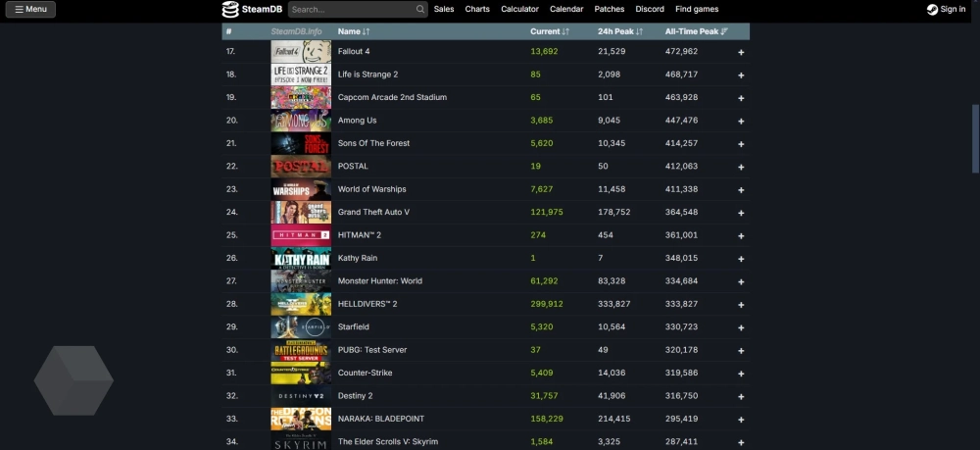Click the plus icon for HELLDIVERS 2
Viewport: 980px width, 450px height.
[741, 305]
